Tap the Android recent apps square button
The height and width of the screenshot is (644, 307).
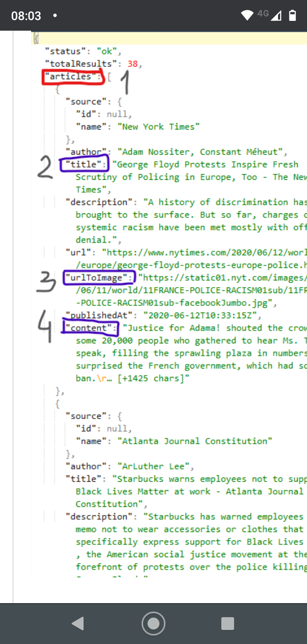click(228, 624)
